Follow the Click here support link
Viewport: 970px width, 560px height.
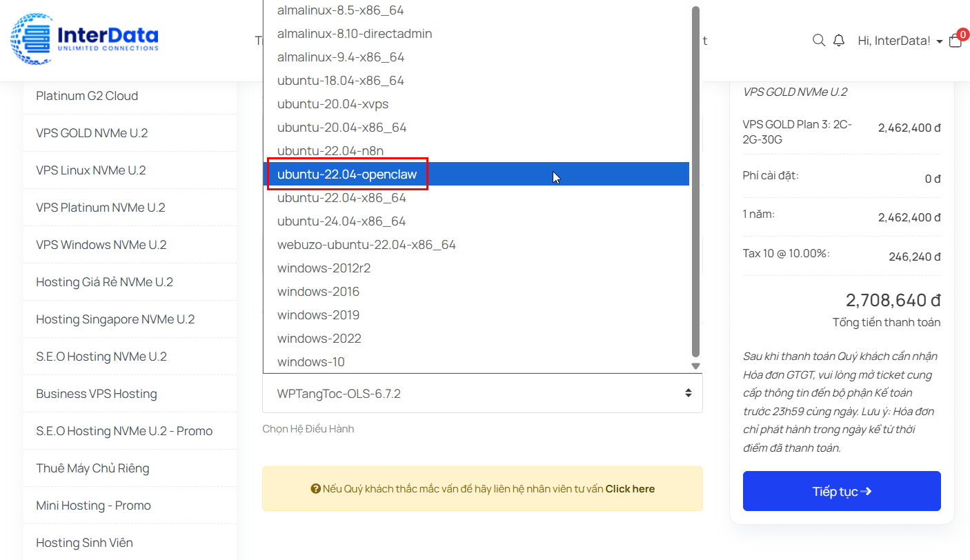click(630, 489)
